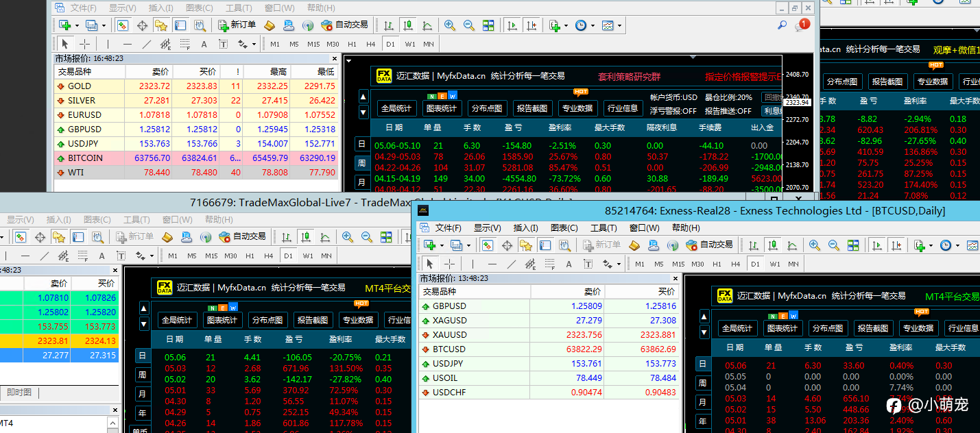
Task: Zoom out chart in Exness window
Action: (834, 245)
